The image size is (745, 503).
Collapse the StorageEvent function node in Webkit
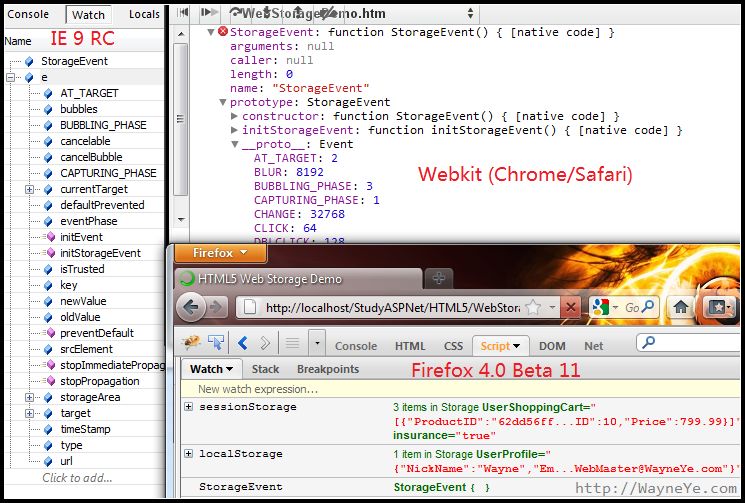click(x=211, y=32)
